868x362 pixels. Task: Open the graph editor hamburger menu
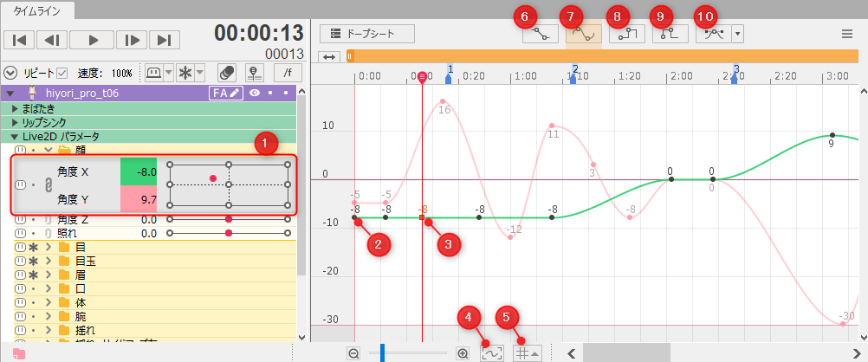click(x=847, y=35)
